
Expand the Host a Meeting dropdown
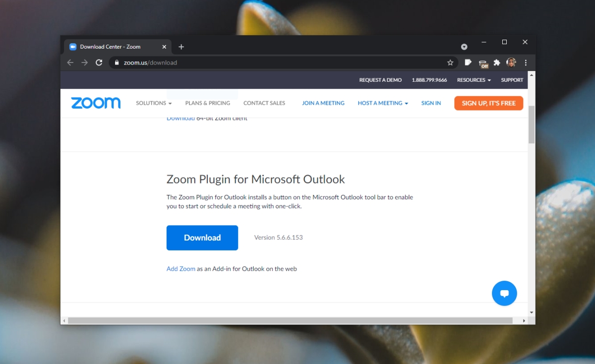(x=383, y=103)
